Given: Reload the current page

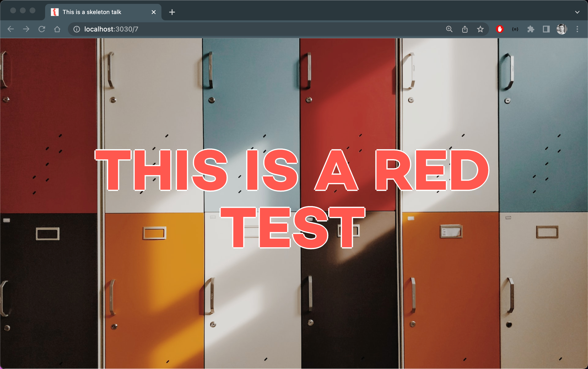Looking at the screenshot, I should (42, 29).
